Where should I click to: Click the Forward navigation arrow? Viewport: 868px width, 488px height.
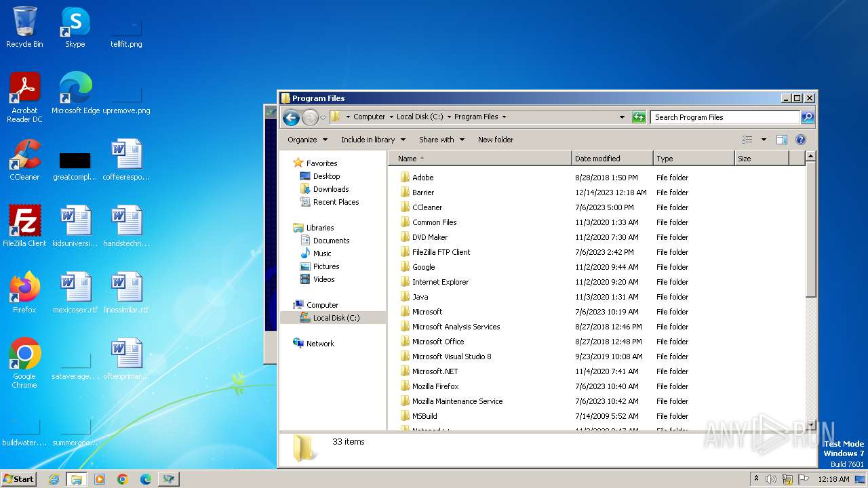pos(310,117)
